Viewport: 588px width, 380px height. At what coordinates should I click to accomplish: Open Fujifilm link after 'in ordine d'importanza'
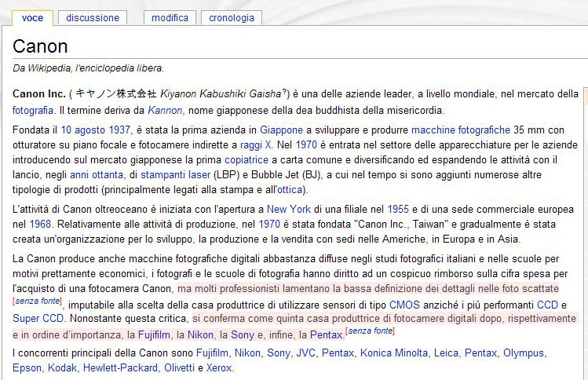(x=154, y=334)
